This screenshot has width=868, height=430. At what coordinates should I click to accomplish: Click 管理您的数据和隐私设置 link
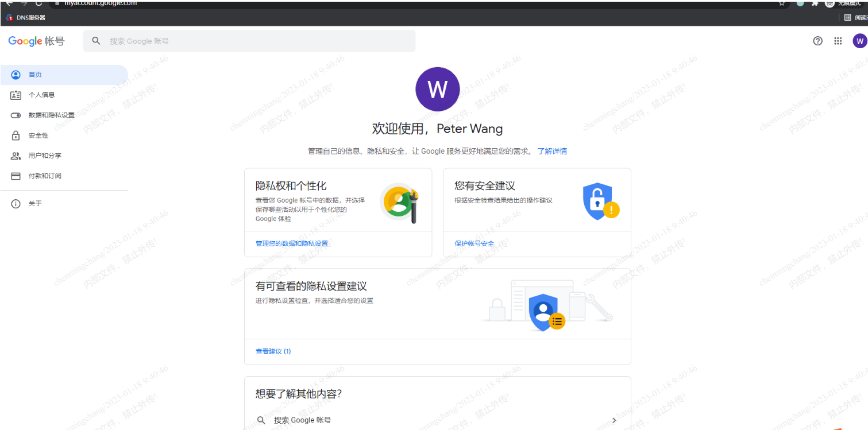[x=292, y=244]
